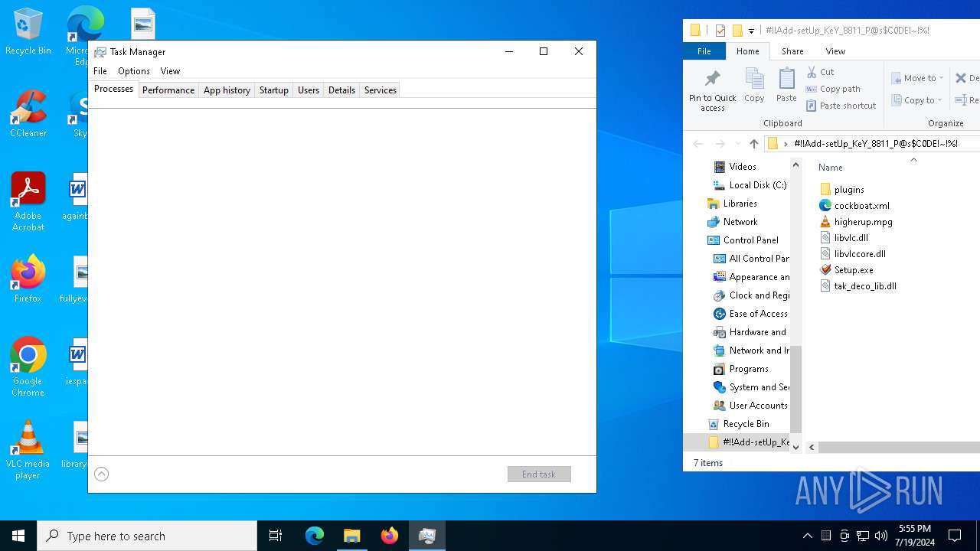The image size is (980, 551).
Task: Switch to the Services tab
Action: [x=381, y=90]
